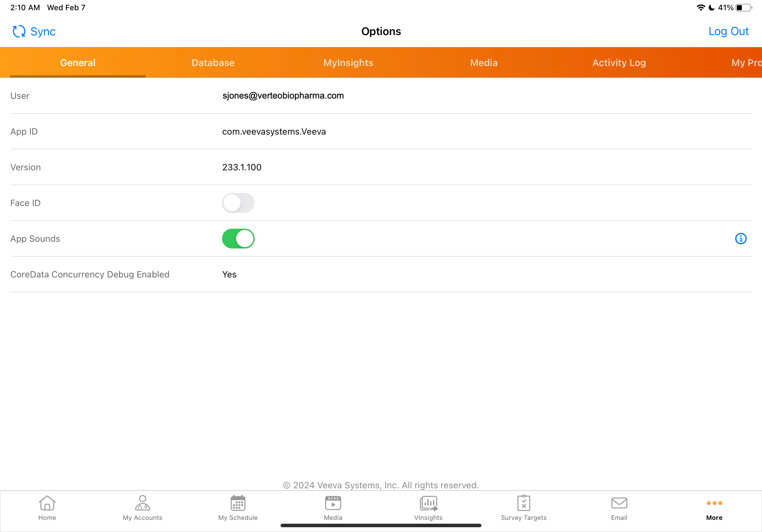Tap the Sync refresh icon
762x532 pixels.
coord(19,32)
